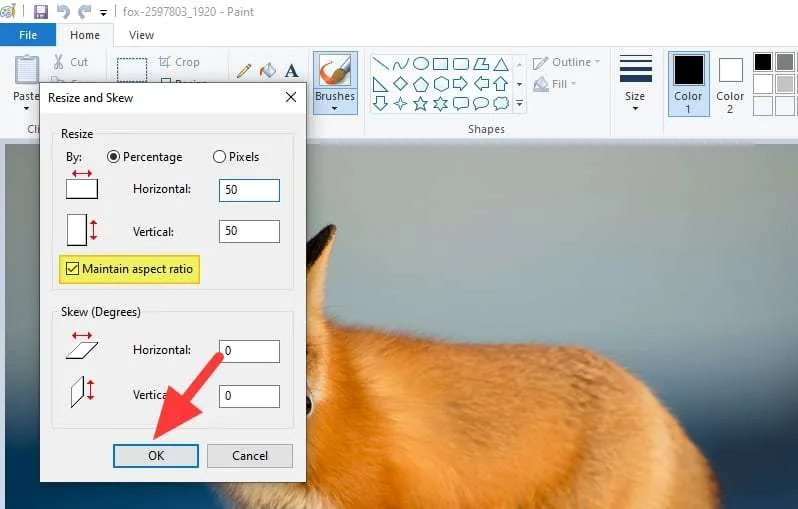The image size is (798, 509).
Task: Expand the Brushes dropdown arrow
Action: (x=334, y=108)
